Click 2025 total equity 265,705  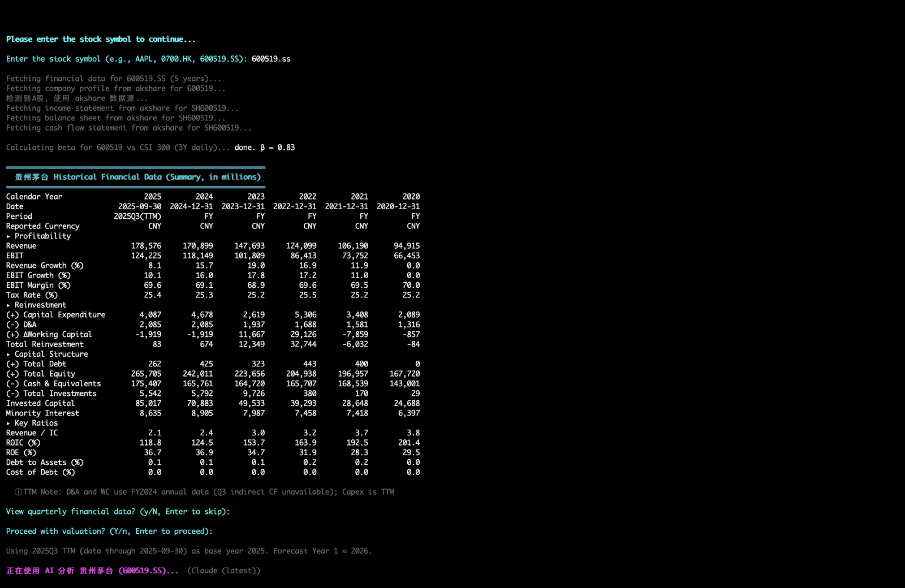pyautogui.click(x=146, y=374)
